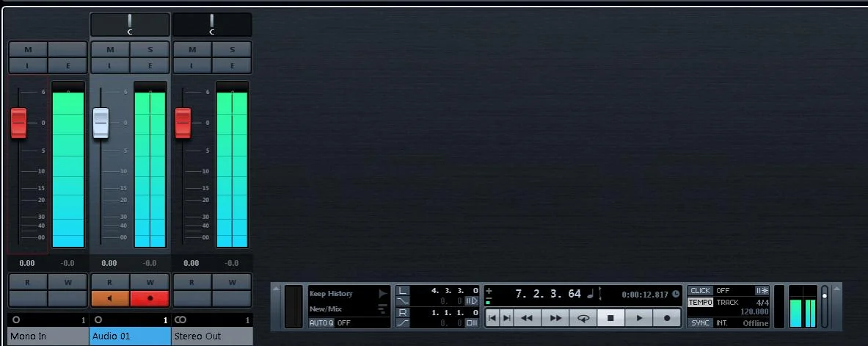Select the Audio 01 channel name
This screenshot has height=346, width=868.
click(x=130, y=336)
